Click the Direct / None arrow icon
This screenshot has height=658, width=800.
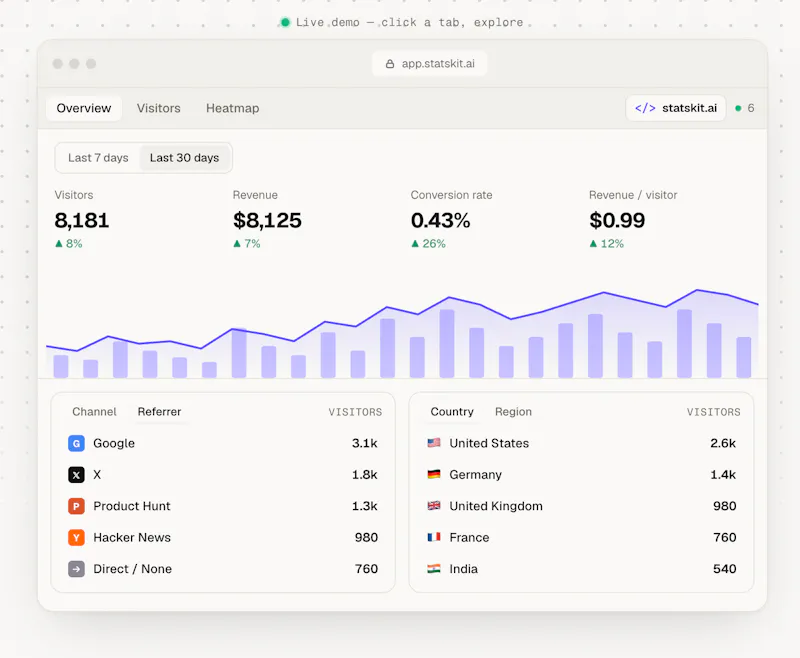(76, 569)
